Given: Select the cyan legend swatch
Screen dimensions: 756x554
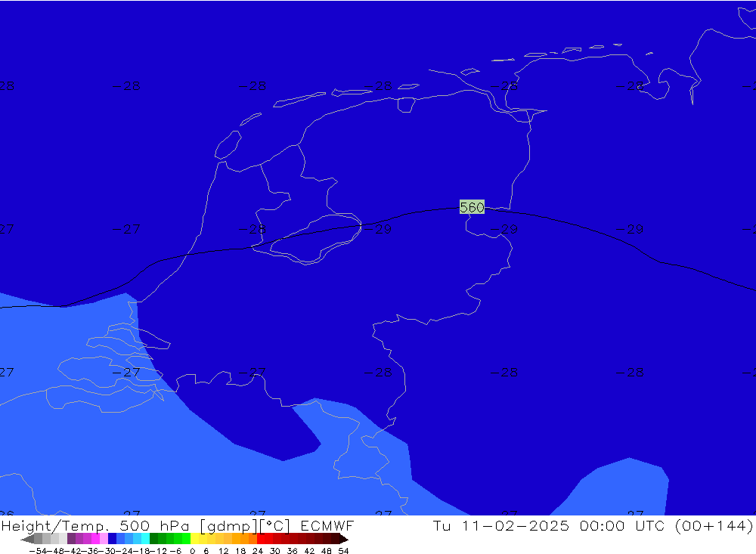Looking at the screenshot, I should point(145,539).
